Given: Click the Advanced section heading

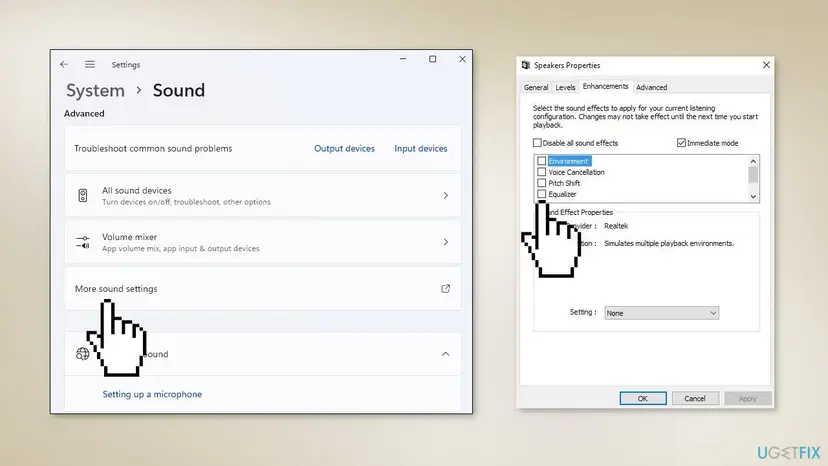Looking at the screenshot, I should pos(84,114).
